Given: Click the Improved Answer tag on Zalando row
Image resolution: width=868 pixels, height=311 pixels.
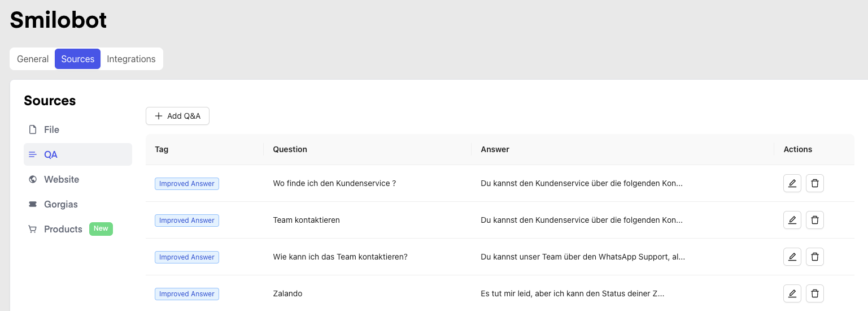Looking at the screenshot, I should [x=186, y=294].
